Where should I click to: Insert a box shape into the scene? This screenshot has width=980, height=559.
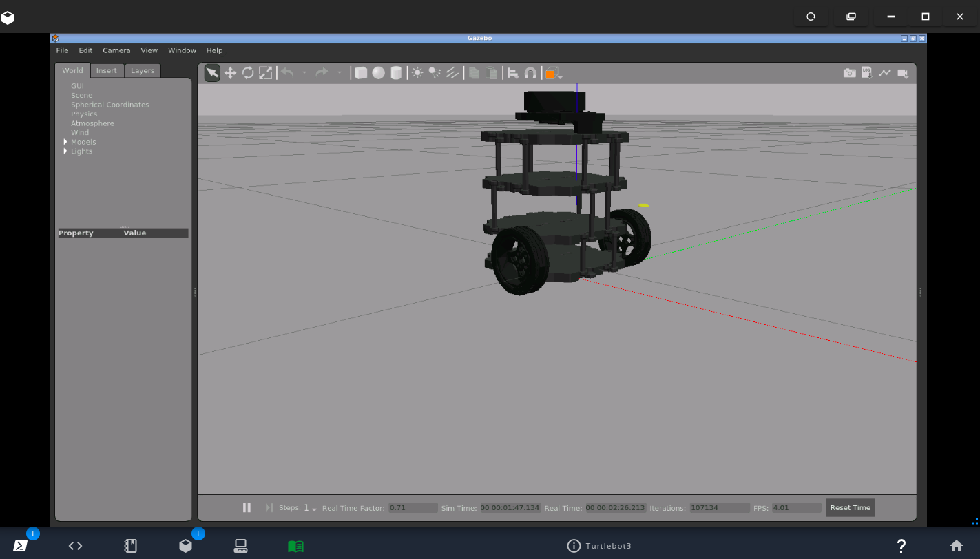(361, 72)
